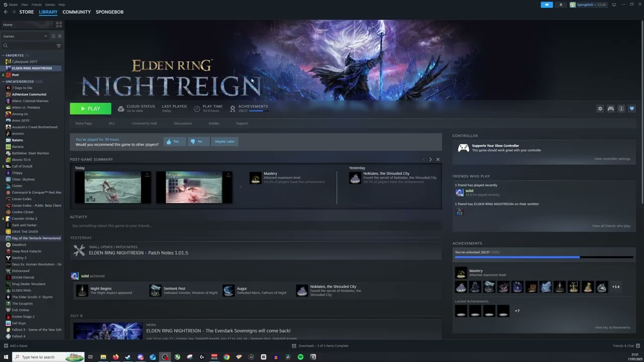This screenshot has width=644, height=362.
Task: Click View controller settings link
Action: pyautogui.click(x=612, y=159)
